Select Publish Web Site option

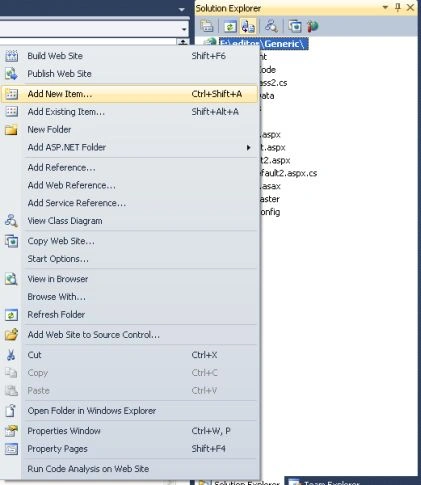click(129, 74)
